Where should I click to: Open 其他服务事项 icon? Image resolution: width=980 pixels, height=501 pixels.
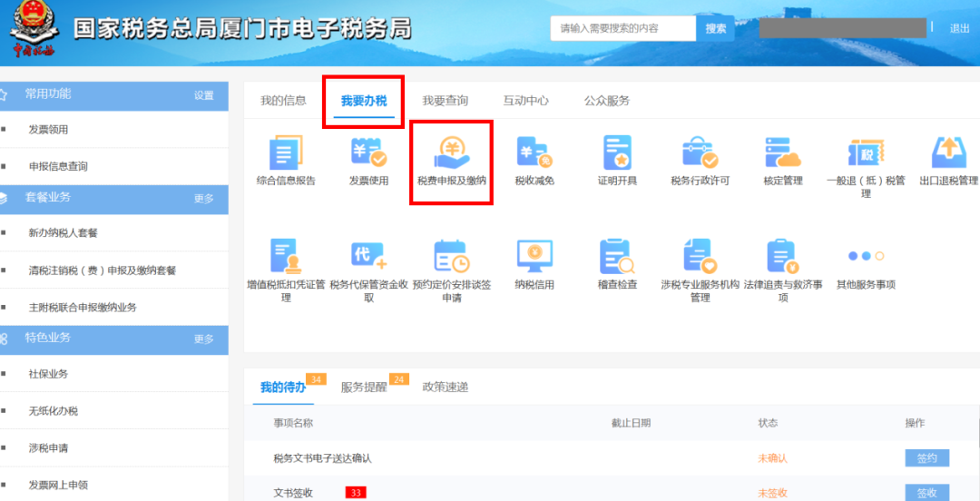click(866, 256)
